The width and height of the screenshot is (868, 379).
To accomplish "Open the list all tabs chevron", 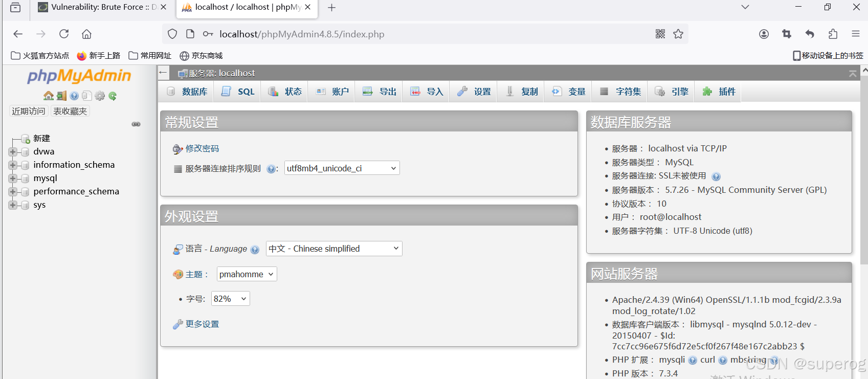I will tap(745, 7).
